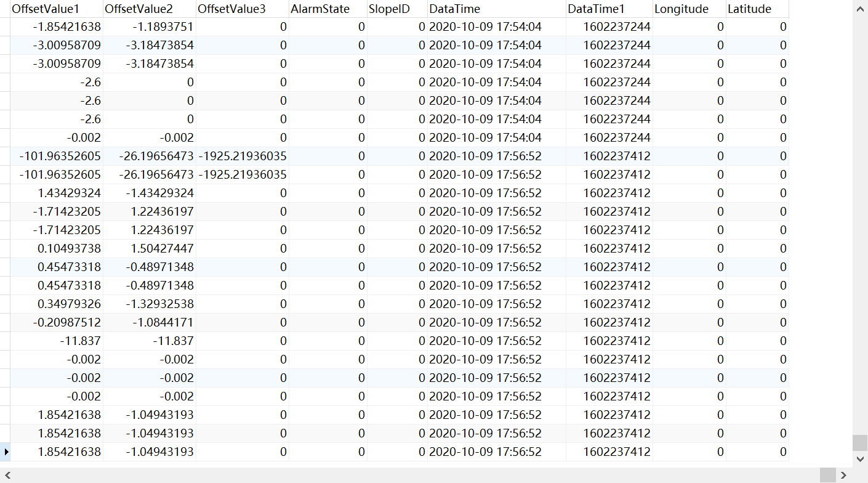This screenshot has width=868, height=483.
Task: Click the cell showing -1.32932538
Action: [150, 304]
